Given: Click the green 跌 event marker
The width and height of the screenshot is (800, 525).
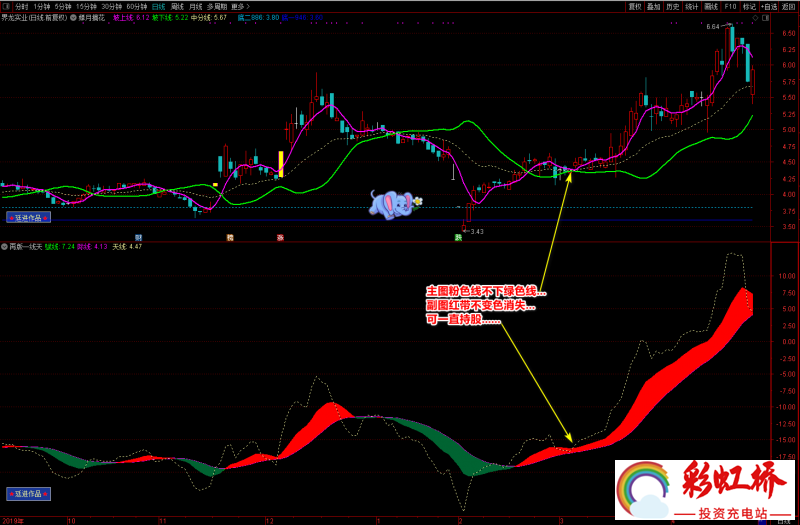Looking at the screenshot, I should [x=458, y=238].
